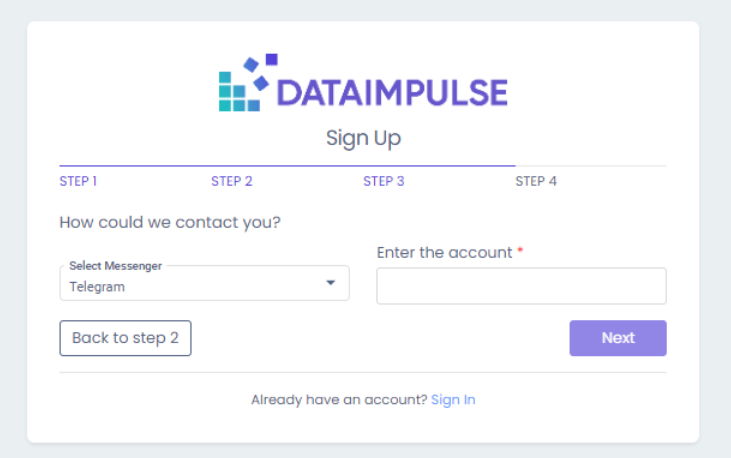Viewport: 731px width, 458px height.
Task: Click the Sign Up heading
Action: [363, 138]
